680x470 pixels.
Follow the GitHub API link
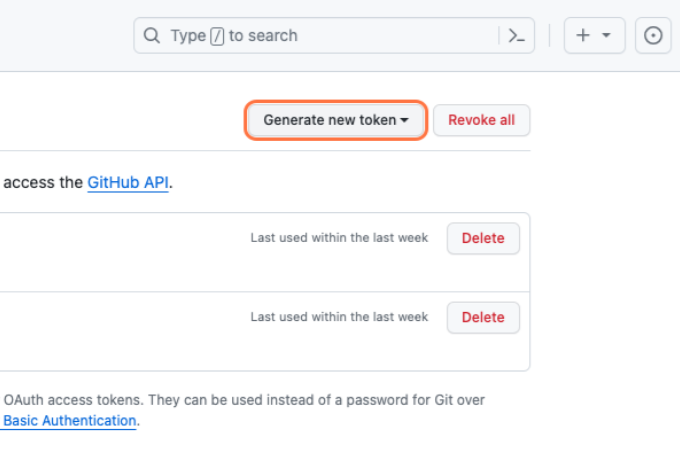click(x=128, y=183)
